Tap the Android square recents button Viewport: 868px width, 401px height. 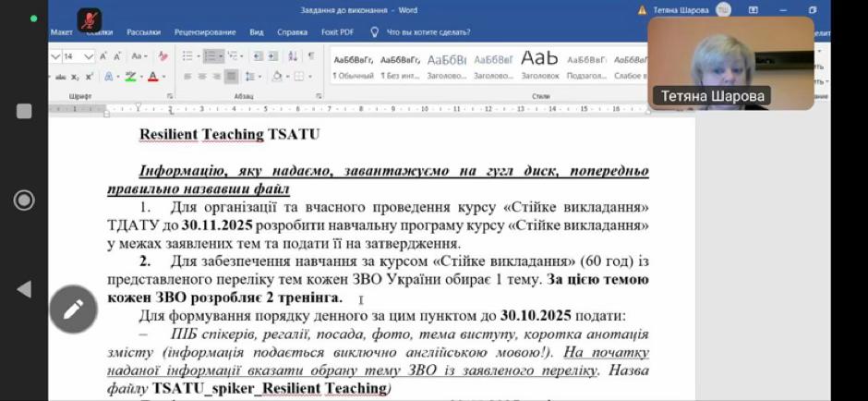(x=24, y=111)
